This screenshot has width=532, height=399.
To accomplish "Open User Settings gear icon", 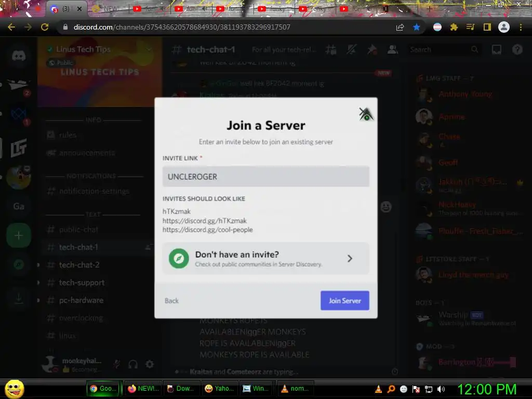I will [150, 364].
